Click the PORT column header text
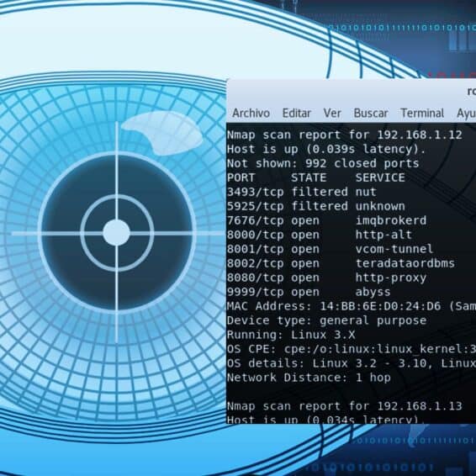 click(241, 177)
